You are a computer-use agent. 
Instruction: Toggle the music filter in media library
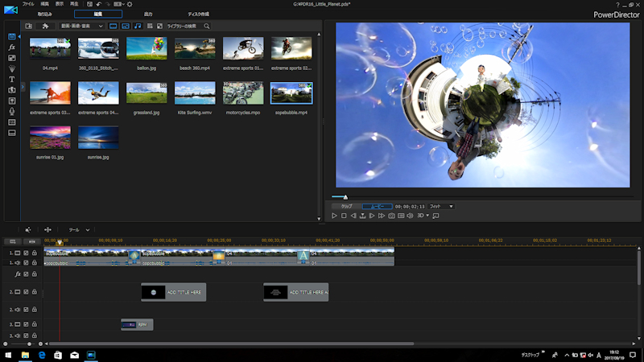coord(137,26)
